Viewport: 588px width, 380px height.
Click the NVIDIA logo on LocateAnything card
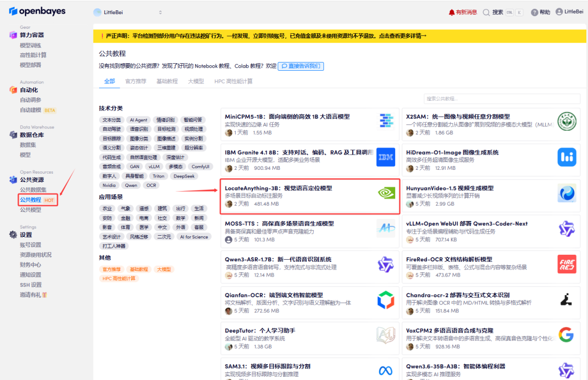tap(386, 193)
